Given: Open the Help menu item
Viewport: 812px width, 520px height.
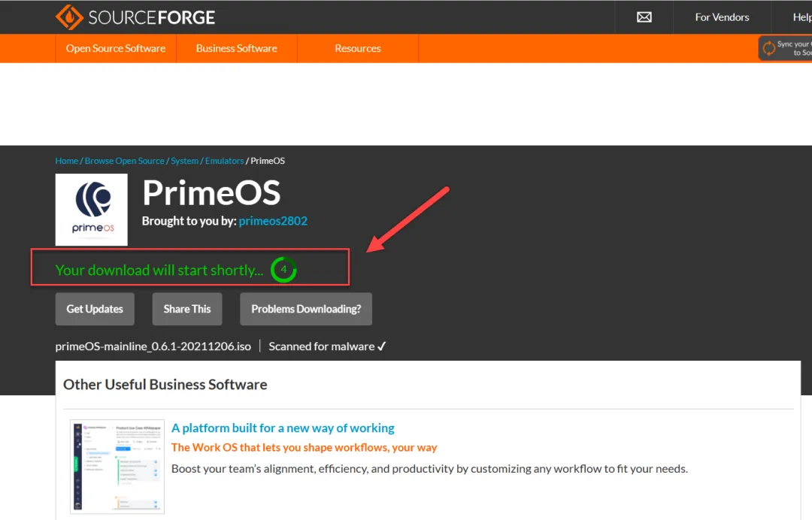Looking at the screenshot, I should (801, 17).
